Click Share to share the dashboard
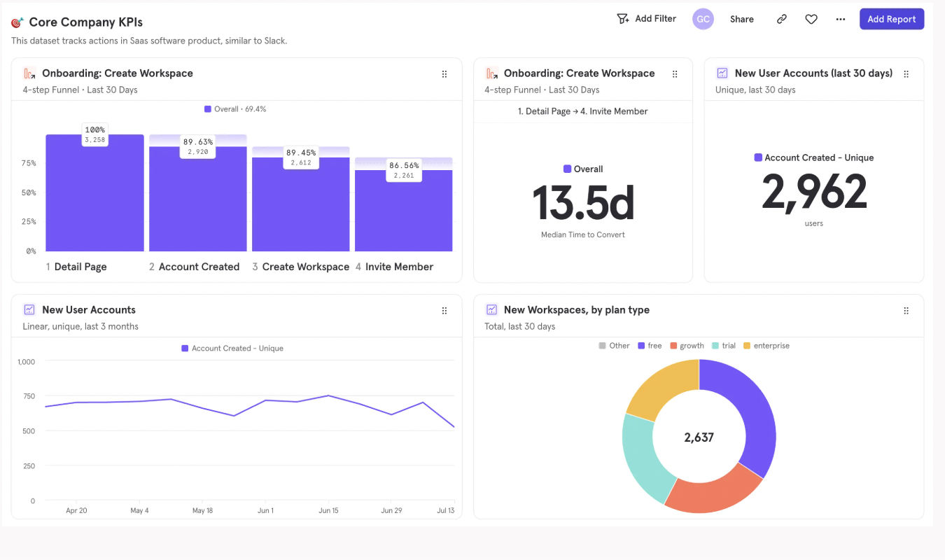 [741, 19]
